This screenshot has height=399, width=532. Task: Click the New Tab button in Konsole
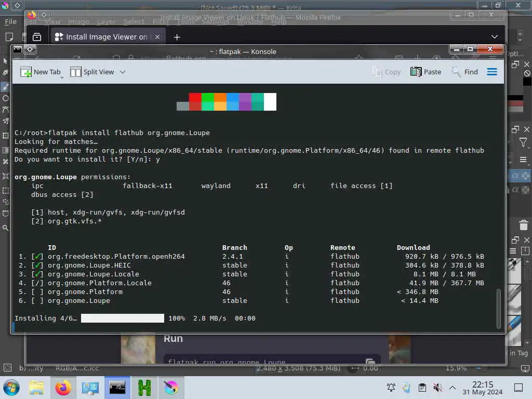[40, 72]
